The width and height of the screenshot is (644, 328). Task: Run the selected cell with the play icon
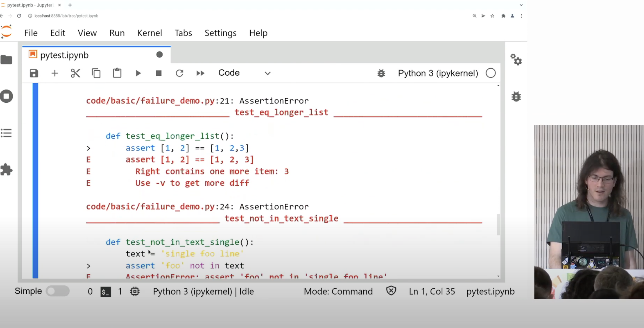click(x=138, y=73)
